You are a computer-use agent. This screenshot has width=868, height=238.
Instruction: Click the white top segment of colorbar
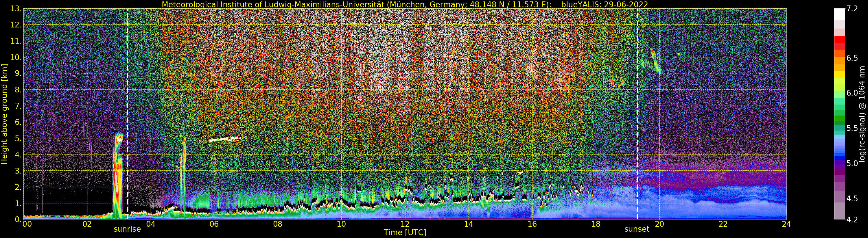tap(839, 14)
